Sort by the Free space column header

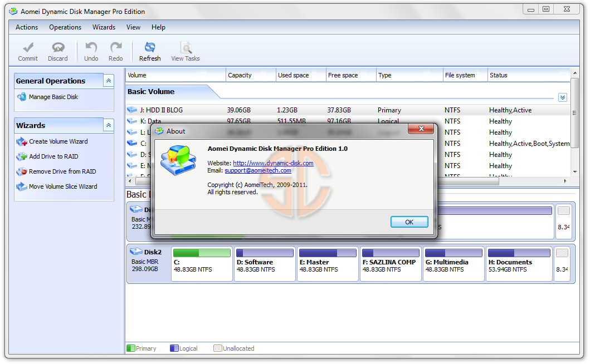[350, 75]
